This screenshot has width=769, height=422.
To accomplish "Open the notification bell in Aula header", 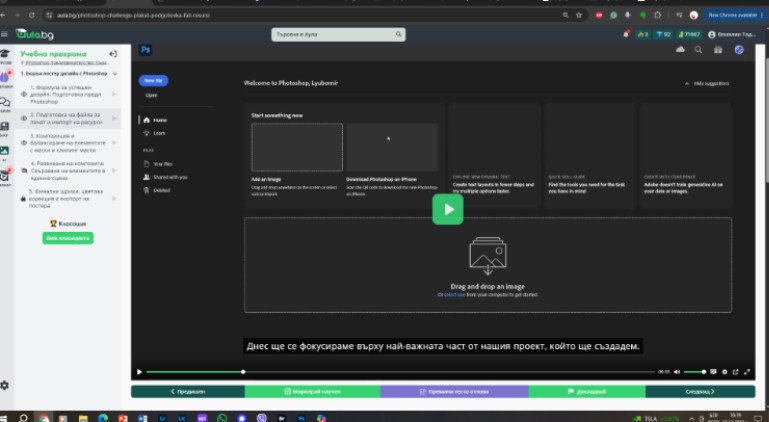I will coord(626,34).
